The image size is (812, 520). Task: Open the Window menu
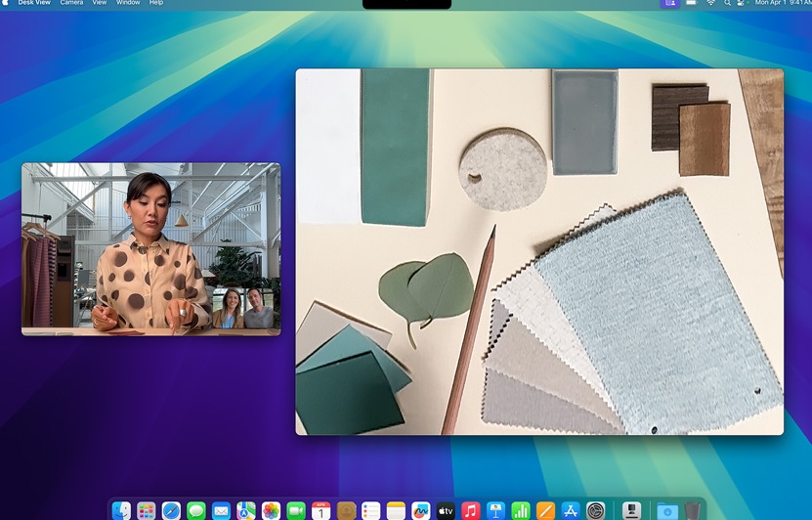[128, 3]
